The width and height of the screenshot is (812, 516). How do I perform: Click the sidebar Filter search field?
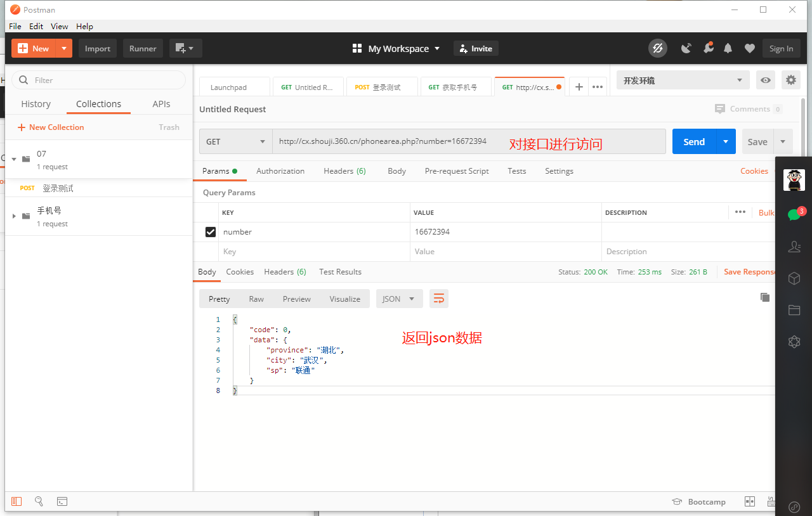pyautogui.click(x=99, y=80)
